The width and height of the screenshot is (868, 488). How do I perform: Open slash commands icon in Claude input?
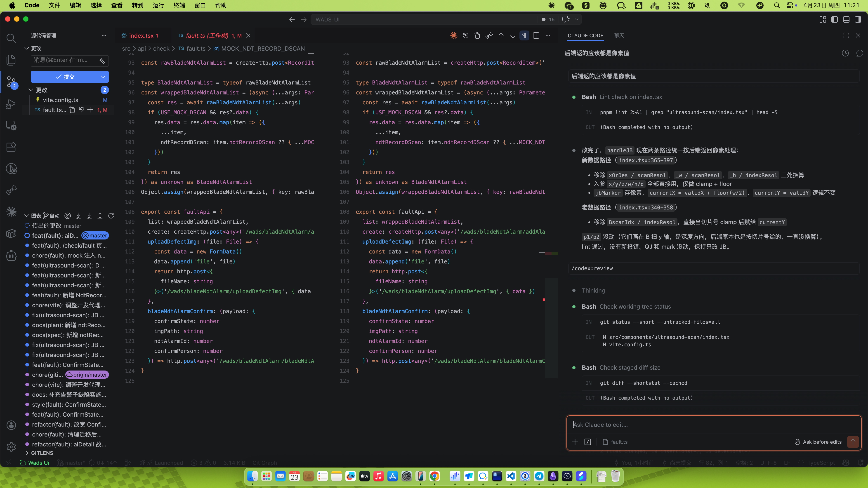click(588, 442)
